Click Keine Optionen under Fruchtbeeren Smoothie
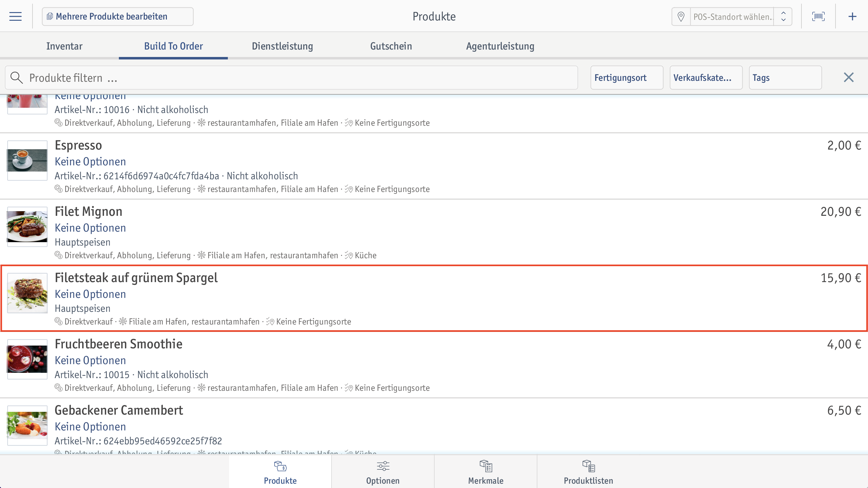 pyautogui.click(x=90, y=360)
